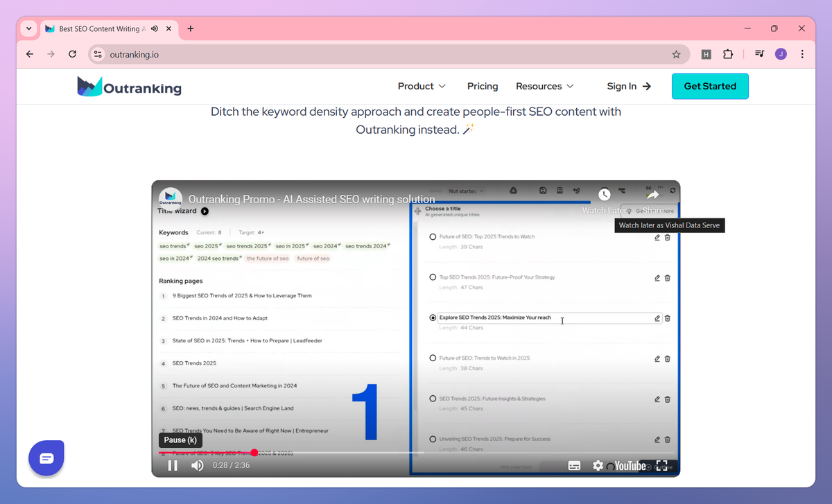Click Sign In link
Screen dimensions: 832x504
(x=629, y=86)
